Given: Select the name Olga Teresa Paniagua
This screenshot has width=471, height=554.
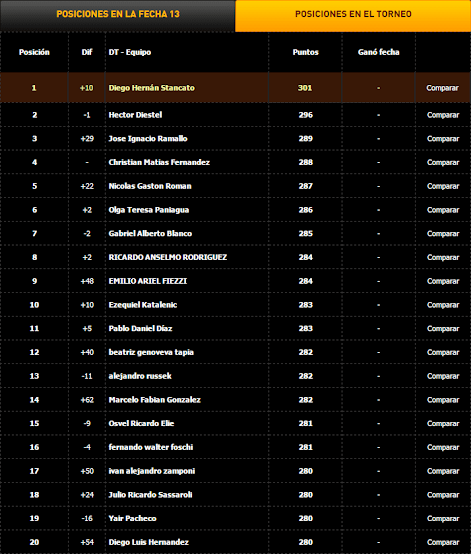Looking at the screenshot, I should [149, 210].
